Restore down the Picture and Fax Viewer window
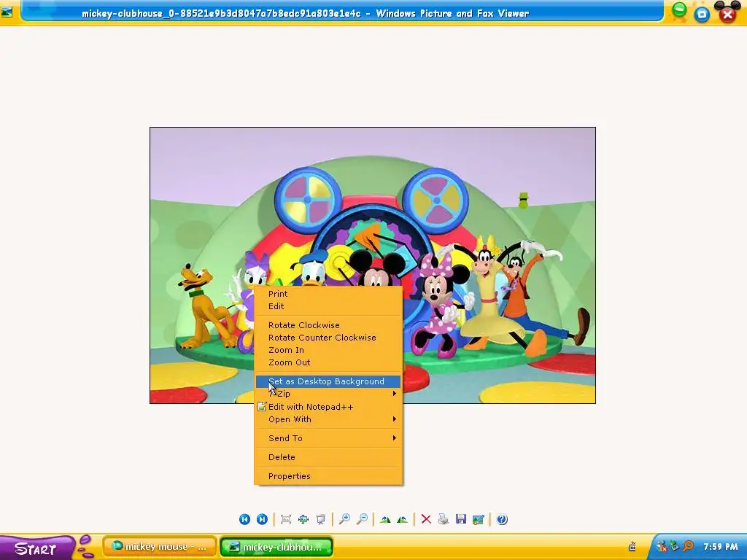Image resolution: width=747 pixels, height=560 pixels. coord(702,15)
